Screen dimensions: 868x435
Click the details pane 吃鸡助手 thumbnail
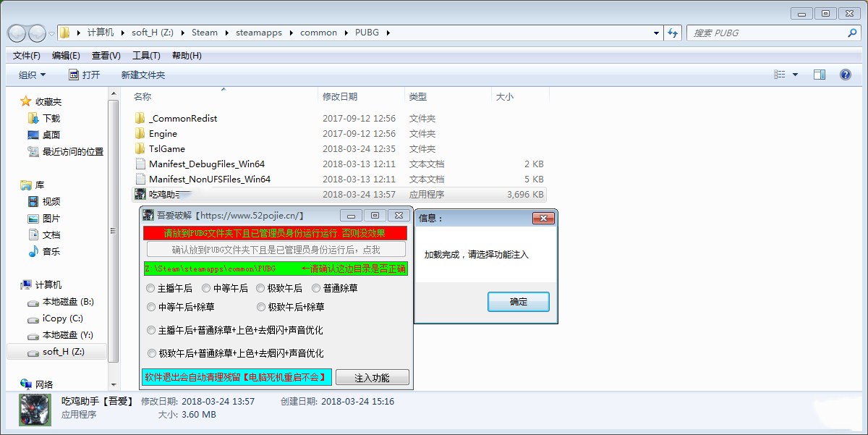point(35,410)
